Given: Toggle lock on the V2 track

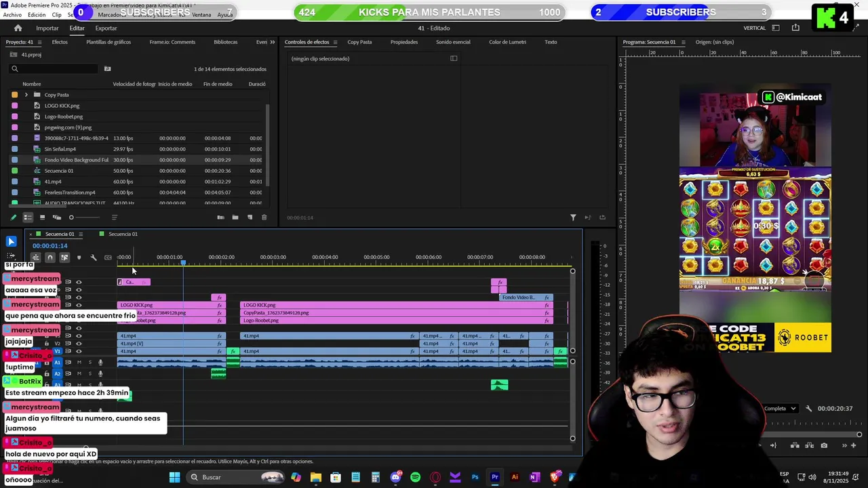Looking at the screenshot, I should tap(47, 344).
